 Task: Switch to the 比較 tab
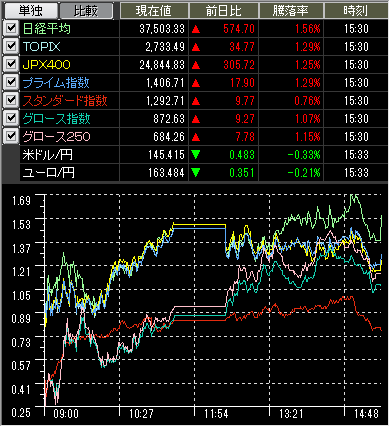86,11
